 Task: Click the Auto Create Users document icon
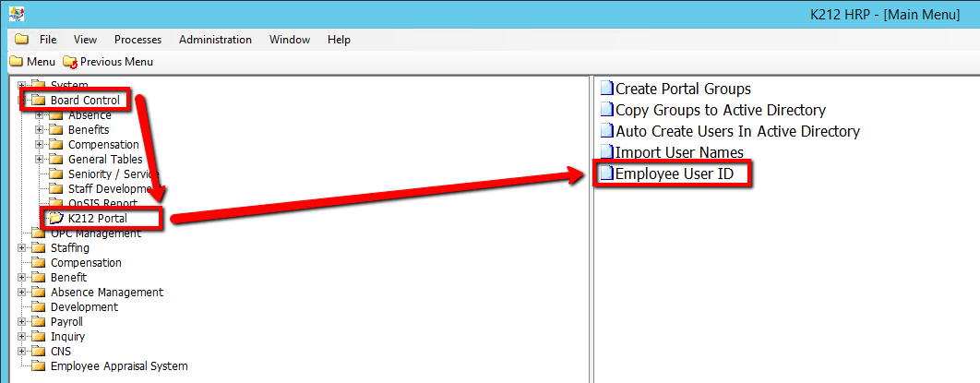pyautogui.click(x=606, y=131)
